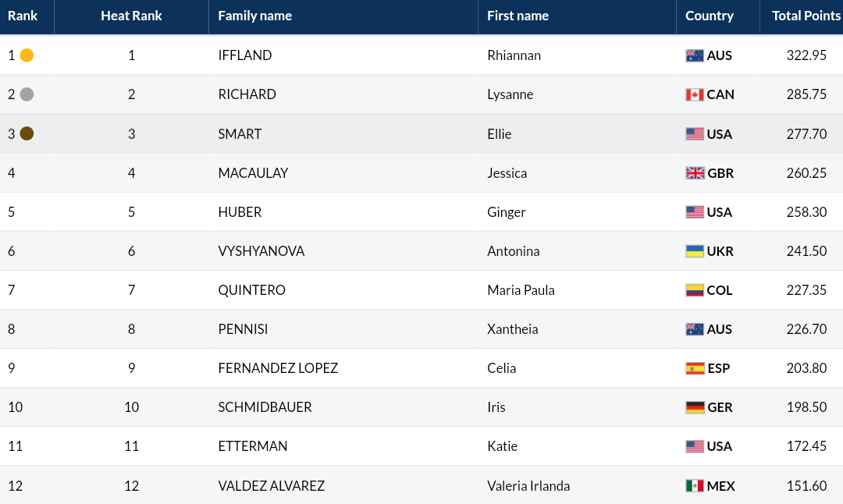843x504 pixels.
Task: Click the Country column header
Action: [709, 16]
